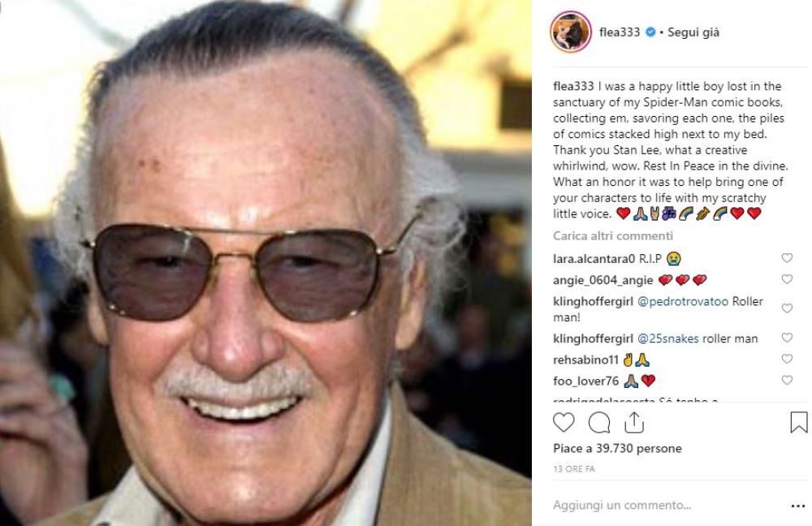Viewport: 812px width, 526px height.
Task: Like lara.alcantara0's R.I.P comment
Action: tap(786, 258)
